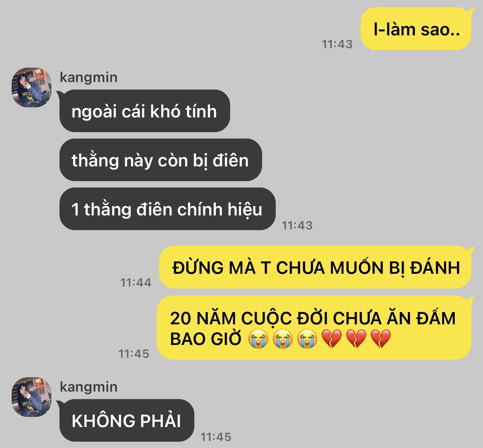Click the first crying face emoji
Image resolution: width=483 pixels, height=448 pixels.
258,339
